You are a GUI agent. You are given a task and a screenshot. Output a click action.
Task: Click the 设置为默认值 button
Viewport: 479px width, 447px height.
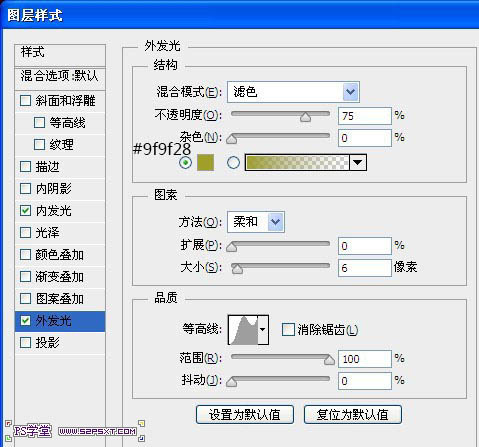[x=245, y=415]
